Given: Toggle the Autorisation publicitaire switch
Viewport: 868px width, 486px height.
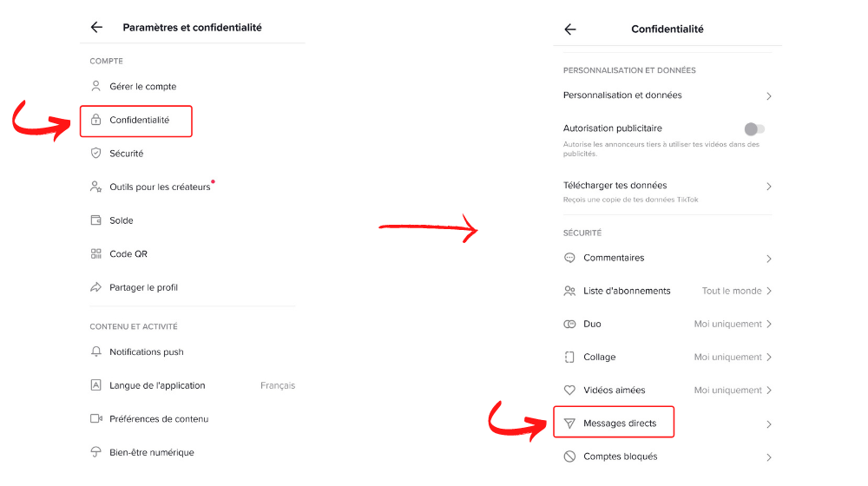Looking at the screenshot, I should point(754,129).
